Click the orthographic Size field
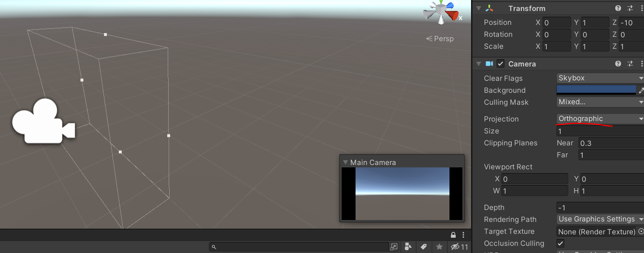 point(600,131)
